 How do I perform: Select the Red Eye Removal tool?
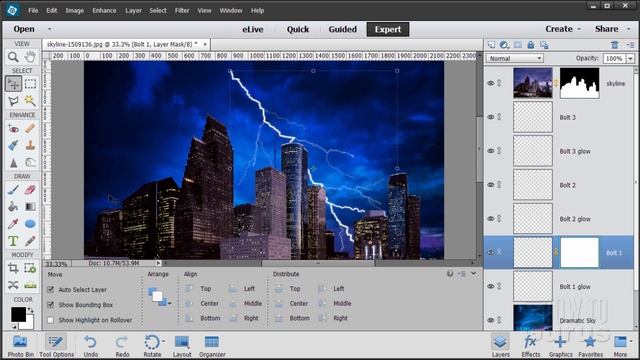coord(13,129)
